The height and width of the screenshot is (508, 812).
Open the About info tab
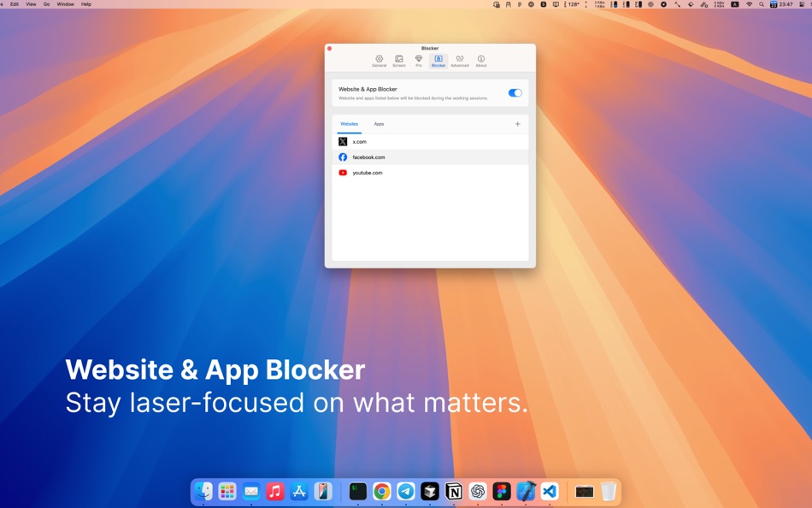click(x=481, y=62)
